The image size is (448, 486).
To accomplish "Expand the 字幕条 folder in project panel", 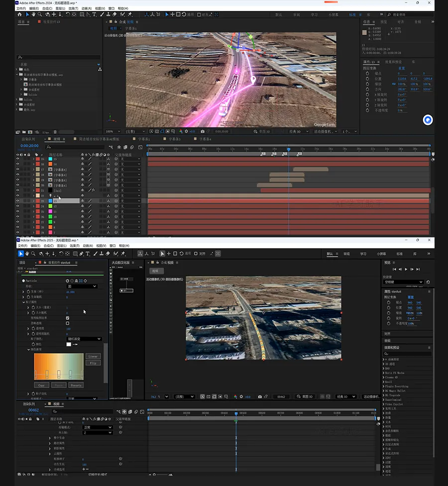I will 22,80.
